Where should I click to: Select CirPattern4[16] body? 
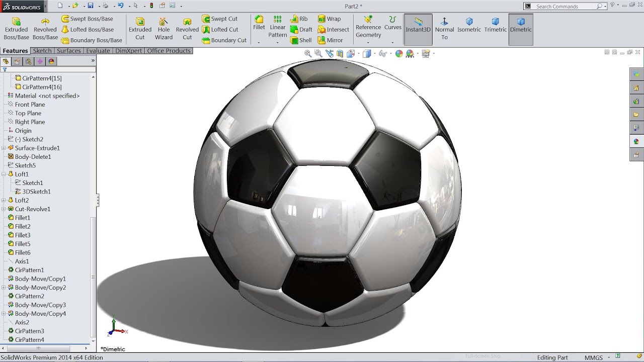click(38, 87)
